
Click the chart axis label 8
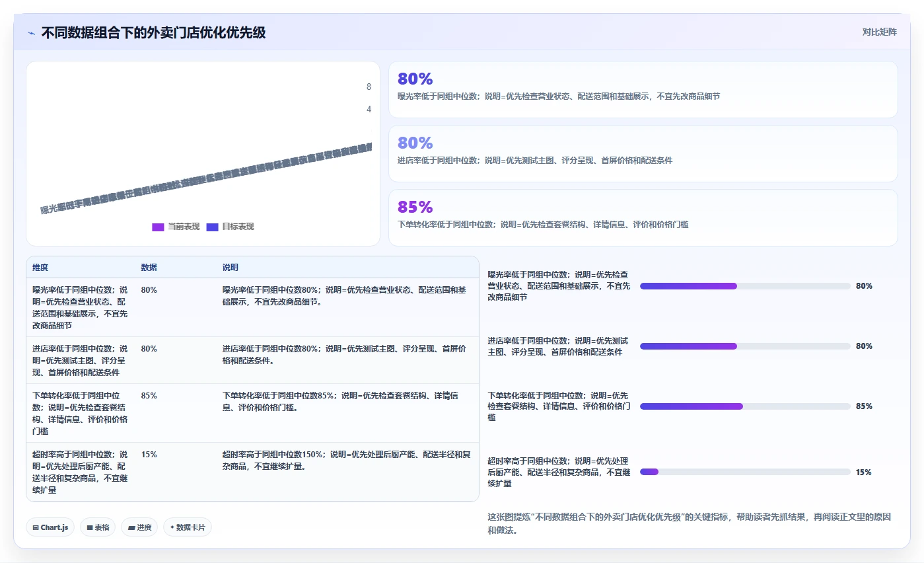tap(369, 87)
